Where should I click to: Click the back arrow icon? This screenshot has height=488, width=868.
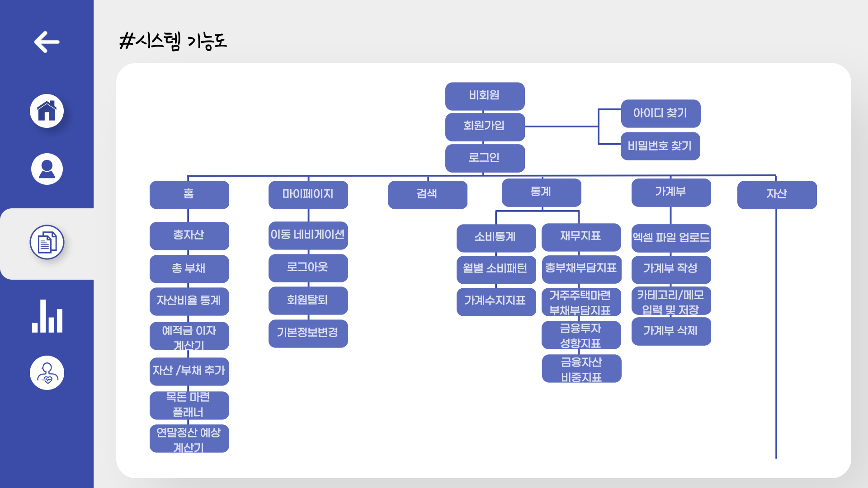point(47,42)
